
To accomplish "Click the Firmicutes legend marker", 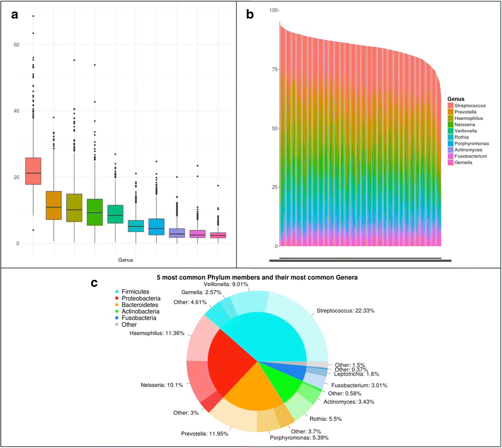I will (117, 292).
